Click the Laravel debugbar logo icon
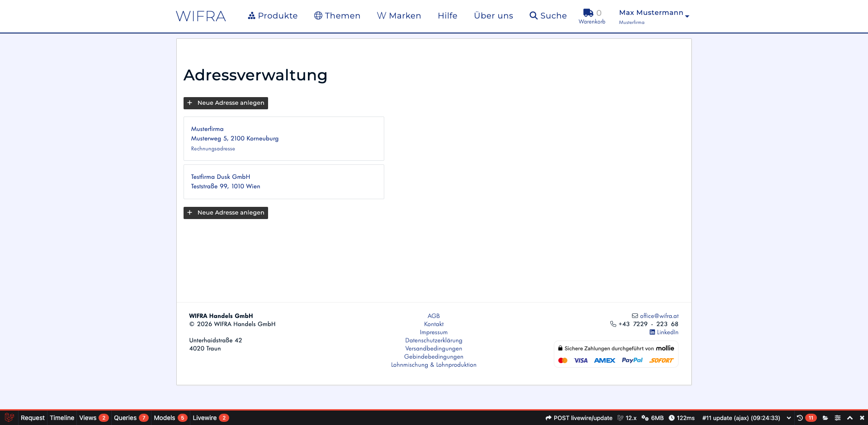This screenshot has width=868, height=425. click(9, 418)
